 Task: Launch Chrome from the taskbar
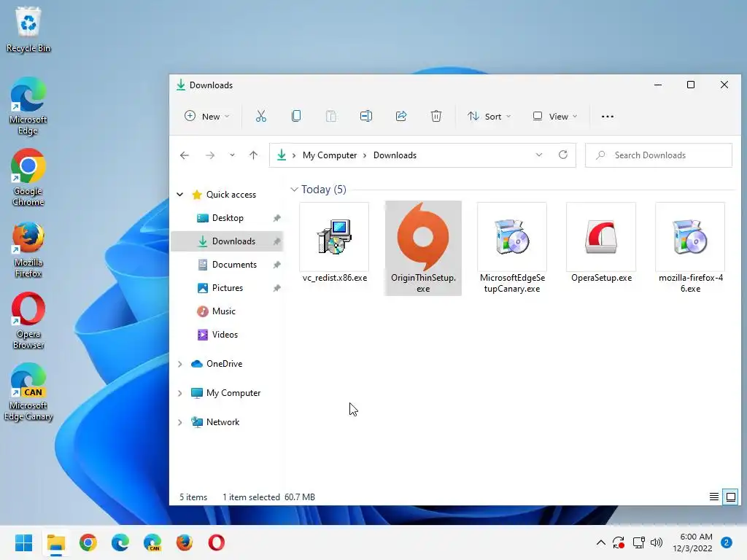[88, 542]
